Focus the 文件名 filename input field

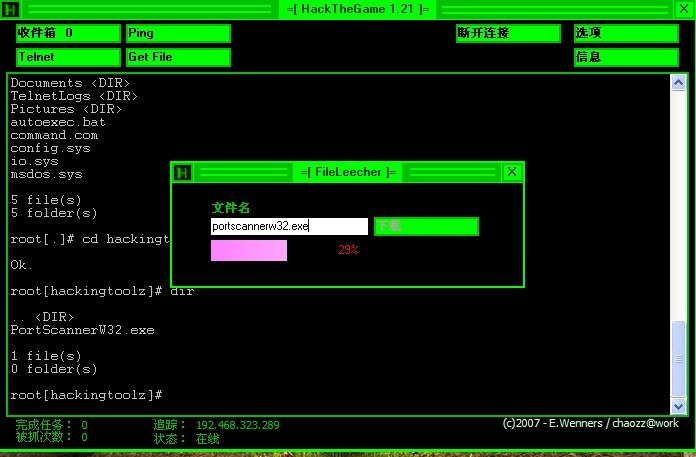pos(289,226)
